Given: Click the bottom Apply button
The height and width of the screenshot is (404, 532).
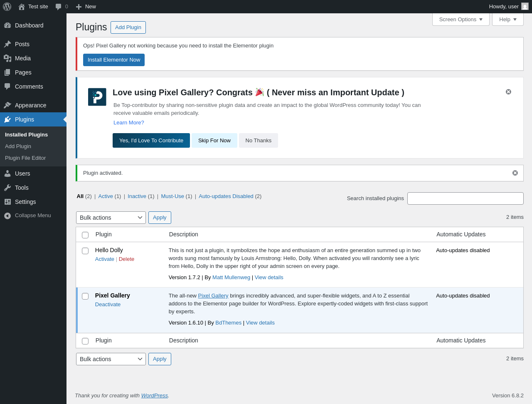Looking at the screenshot, I should tap(160, 359).
